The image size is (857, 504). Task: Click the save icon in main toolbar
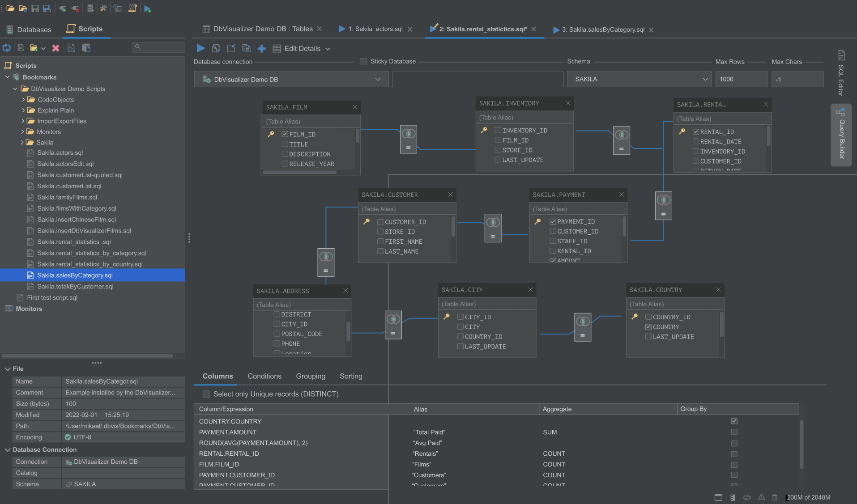coord(35,8)
